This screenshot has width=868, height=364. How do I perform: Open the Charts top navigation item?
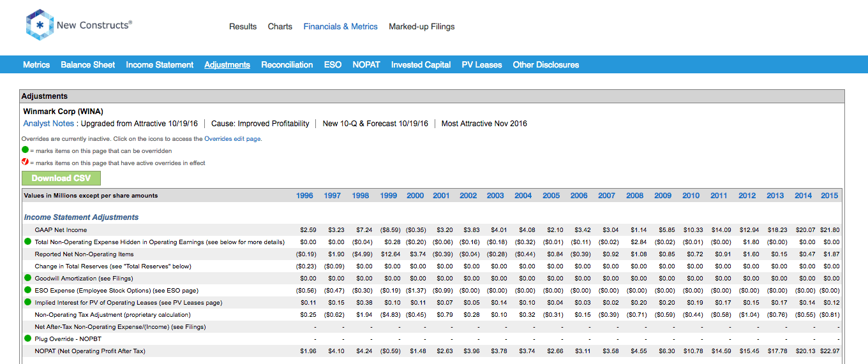click(280, 27)
